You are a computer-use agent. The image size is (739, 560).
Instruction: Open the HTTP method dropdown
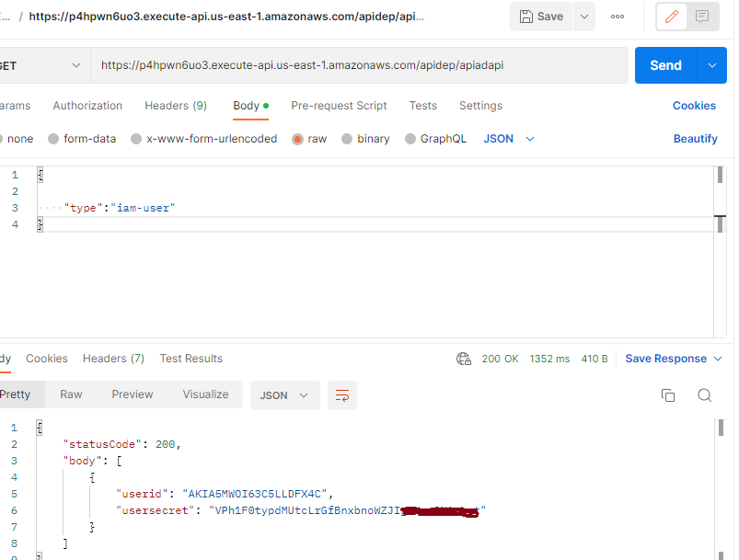point(43,65)
